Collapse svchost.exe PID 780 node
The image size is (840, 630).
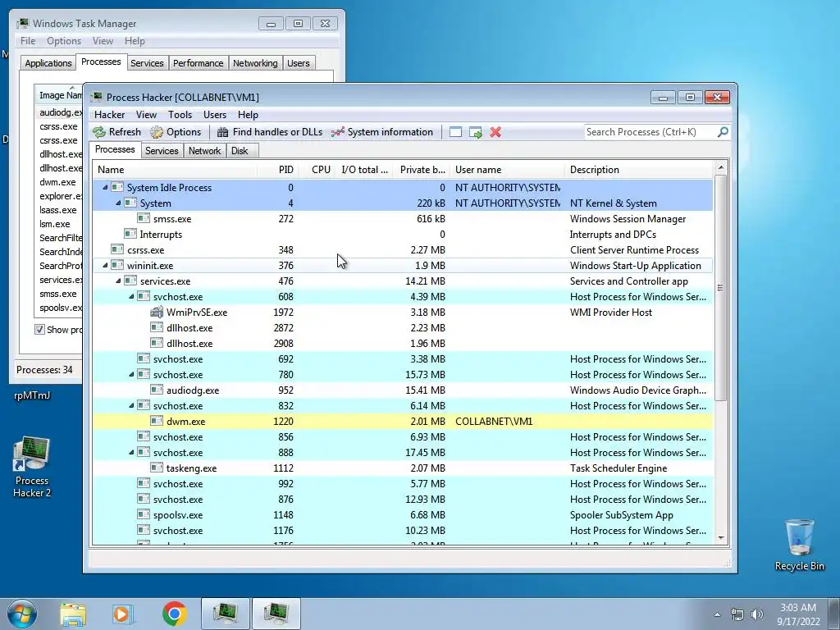click(x=131, y=374)
